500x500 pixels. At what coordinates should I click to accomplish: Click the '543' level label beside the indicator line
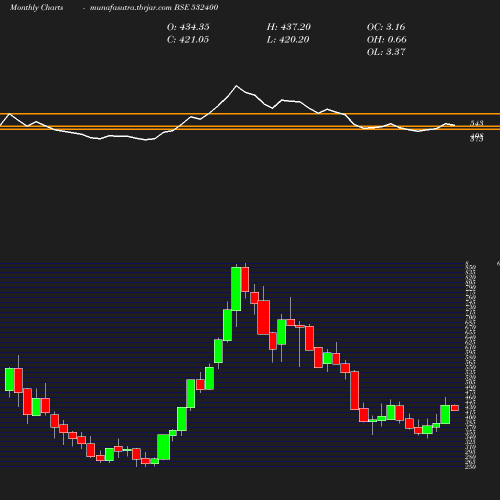click(x=477, y=123)
